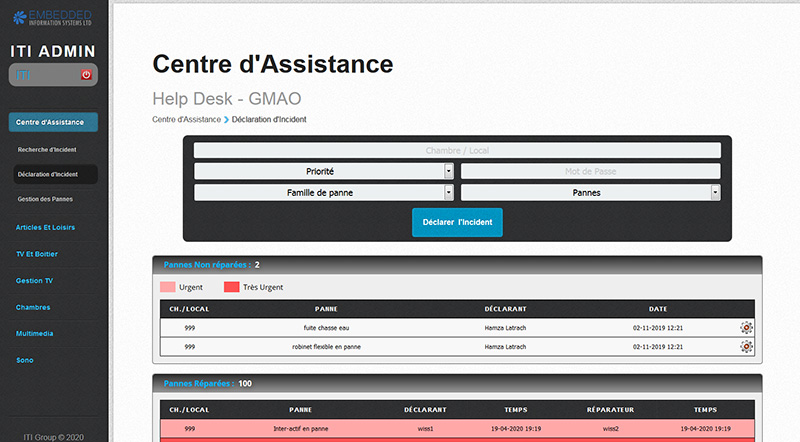This screenshot has width=800, height=442.
Task: Click gear icon for fuite chasse eau row
Action: pos(746,327)
